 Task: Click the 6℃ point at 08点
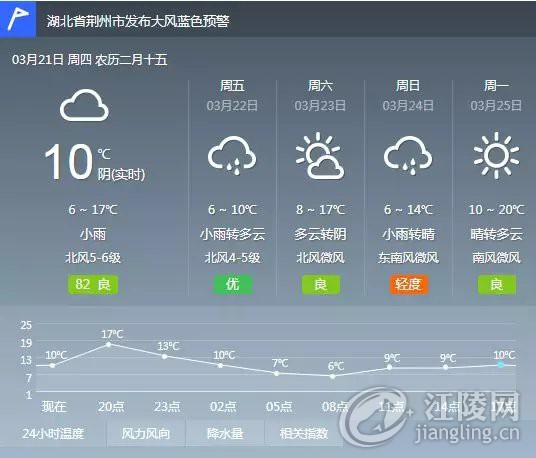pyautogui.click(x=333, y=376)
